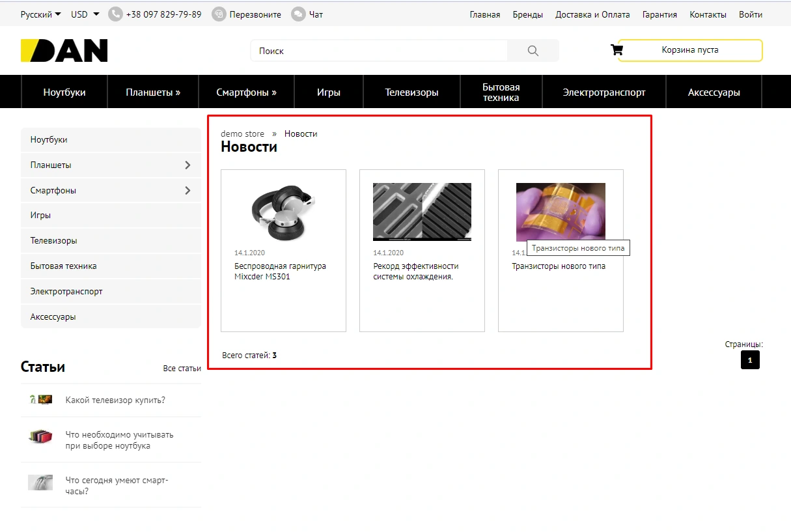Viewport: 791px width, 532px height.
Task: Click into the Поиск search field
Action: coord(378,51)
